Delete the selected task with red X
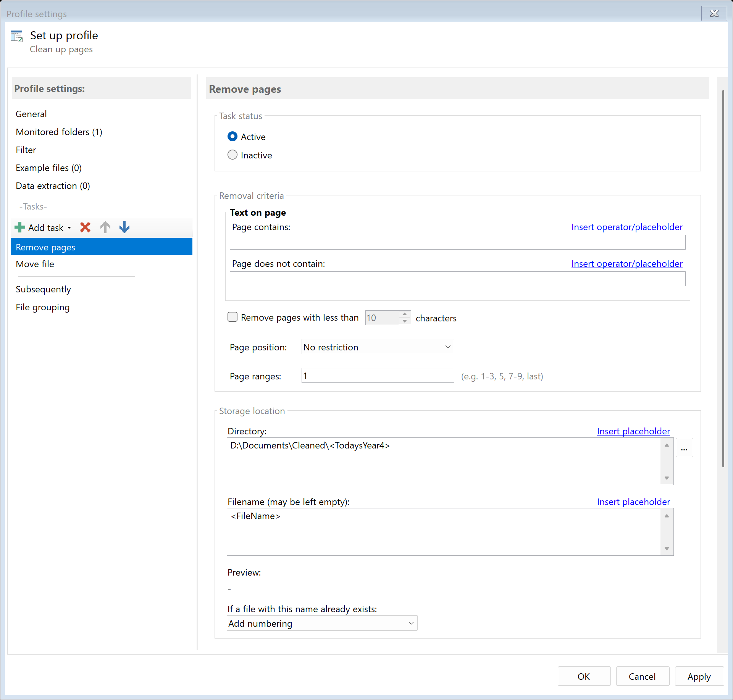Image resolution: width=733 pixels, height=700 pixels. pyautogui.click(x=85, y=227)
